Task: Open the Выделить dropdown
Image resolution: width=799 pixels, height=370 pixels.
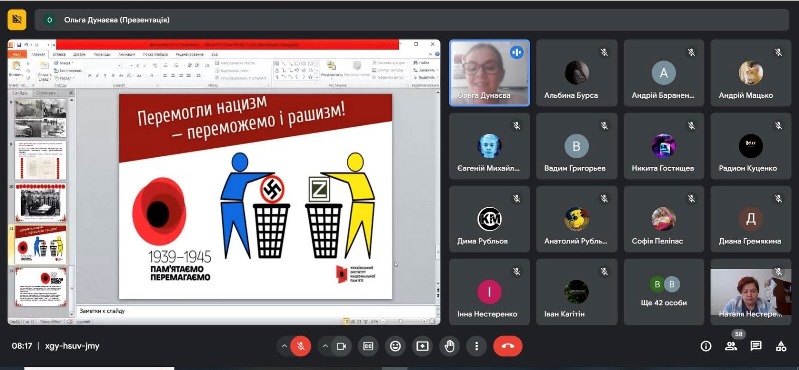Action: 424,77
